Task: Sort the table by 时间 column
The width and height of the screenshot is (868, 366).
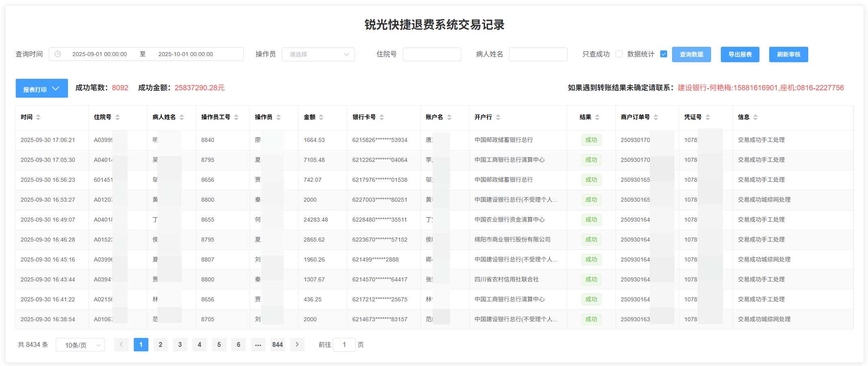Action: click(x=38, y=117)
